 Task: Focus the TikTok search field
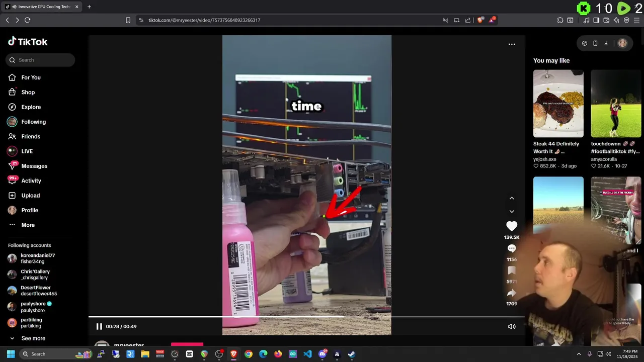40,60
